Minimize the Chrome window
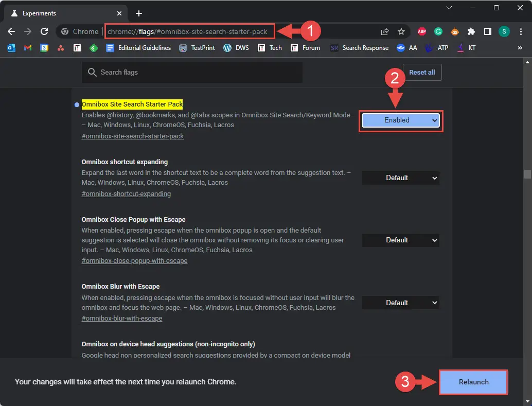 473,8
